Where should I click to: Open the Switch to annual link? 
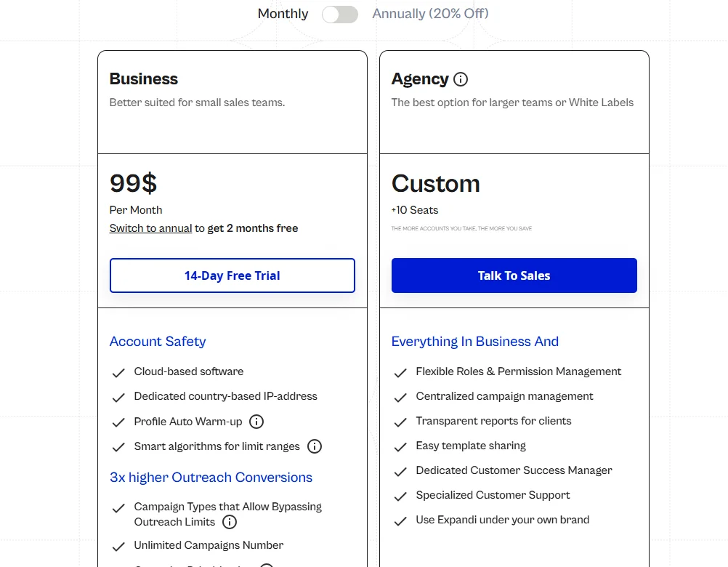click(x=150, y=228)
